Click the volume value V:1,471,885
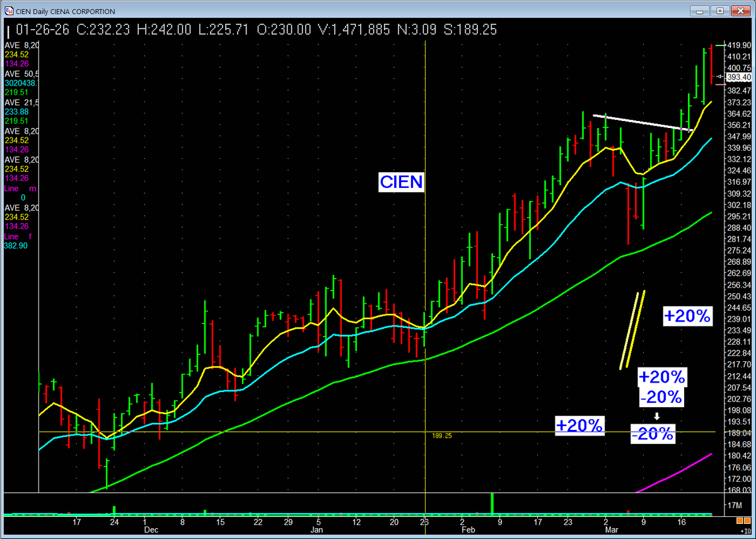This screenshot has width=756, height=539. (354, 30)
